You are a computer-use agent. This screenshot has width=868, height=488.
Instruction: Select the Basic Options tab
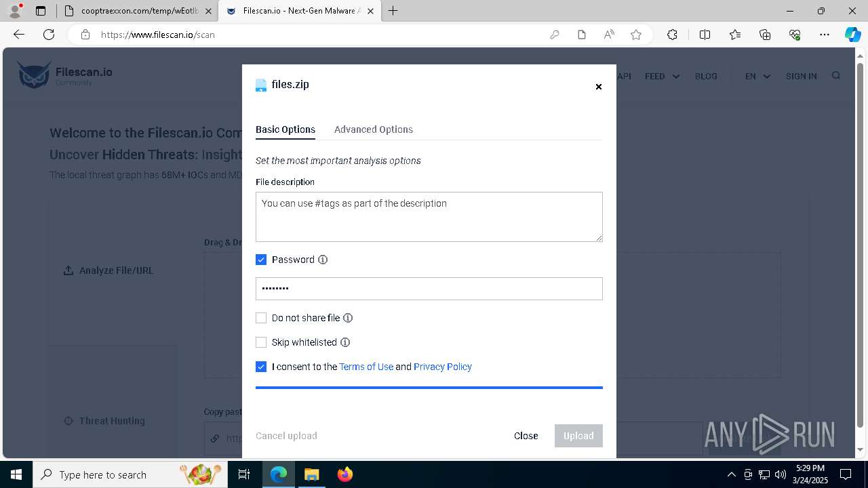pyautogui.click(x=285, y=129)
